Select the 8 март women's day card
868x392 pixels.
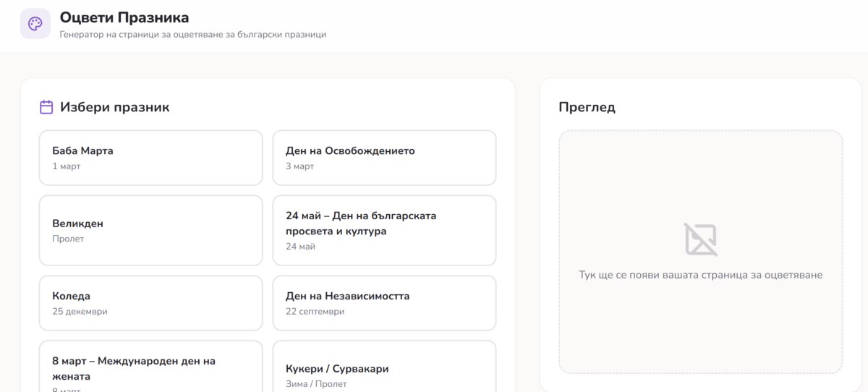click(x=150, y=367)
